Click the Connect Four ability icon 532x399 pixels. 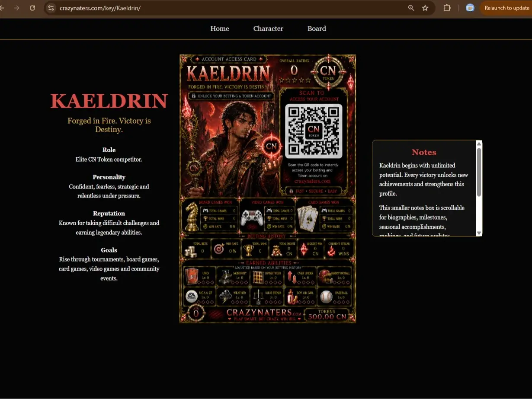tap(258, 277)
